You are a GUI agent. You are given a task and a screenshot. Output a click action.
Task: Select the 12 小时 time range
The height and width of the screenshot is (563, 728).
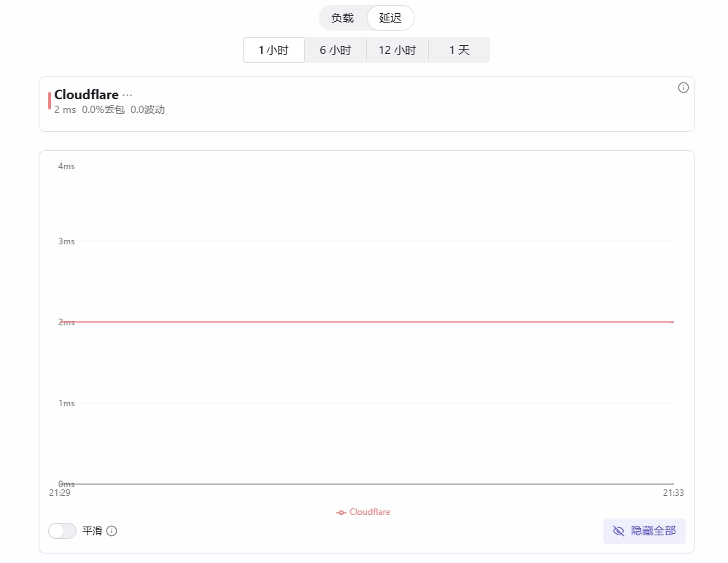398,50
